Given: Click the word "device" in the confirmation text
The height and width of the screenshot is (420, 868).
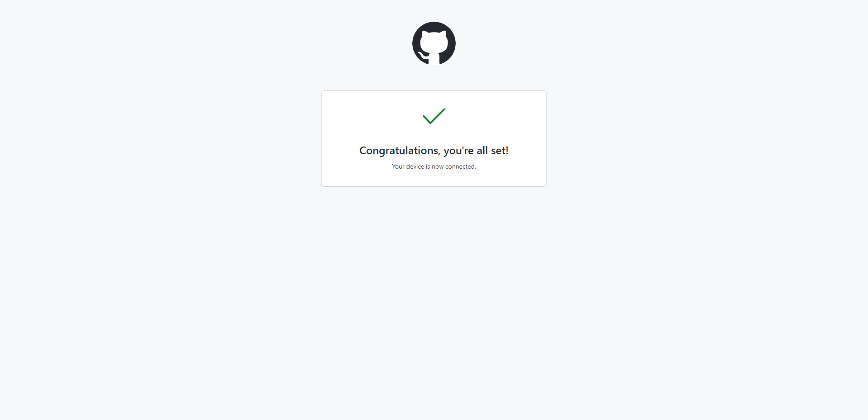Looking at the screenshot, I should click(x=415, y=166).
